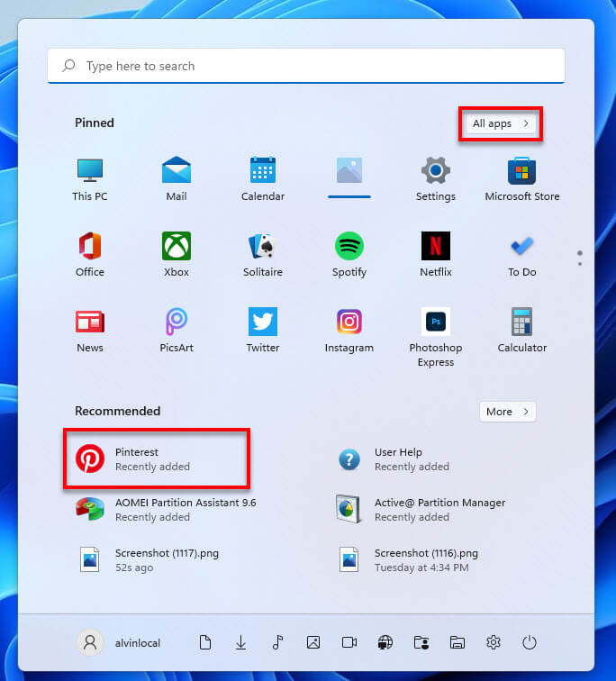Open recommended Pinterest app
Image resolution: width=616 pixels, height=681 pixels.
coord(157,459)
